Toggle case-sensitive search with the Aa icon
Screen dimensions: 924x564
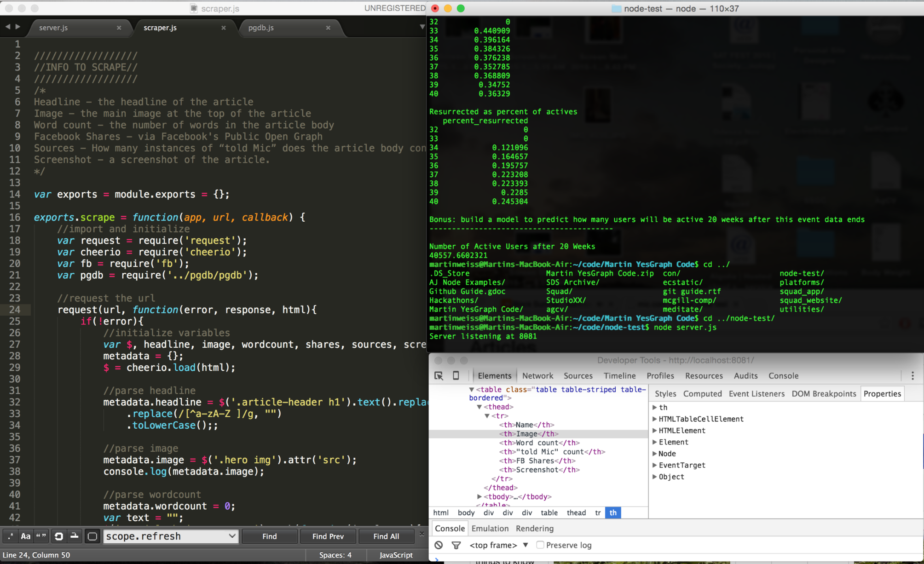(26, 536)
